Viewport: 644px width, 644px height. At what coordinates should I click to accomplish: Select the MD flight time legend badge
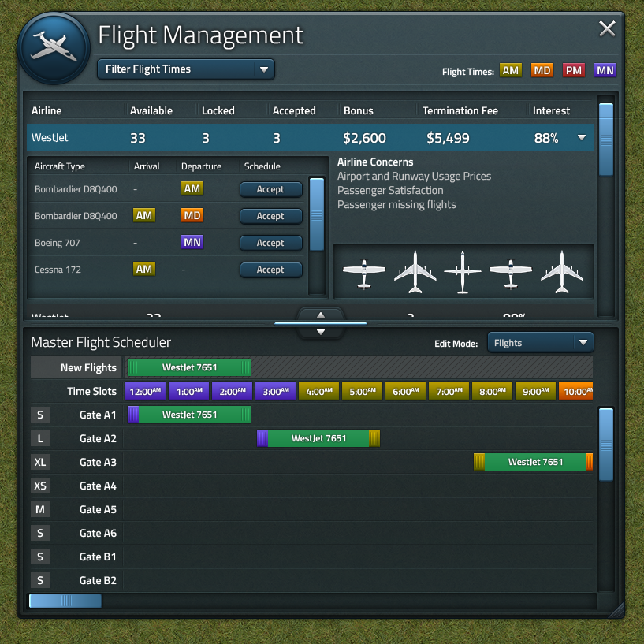point(542,70)
